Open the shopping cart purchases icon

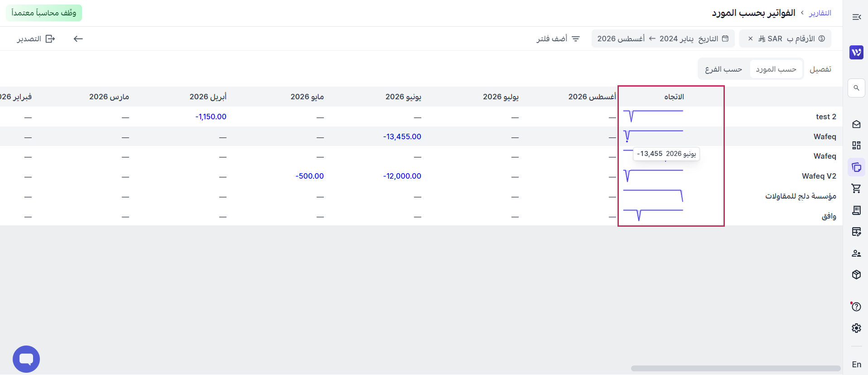coord(856,188)
